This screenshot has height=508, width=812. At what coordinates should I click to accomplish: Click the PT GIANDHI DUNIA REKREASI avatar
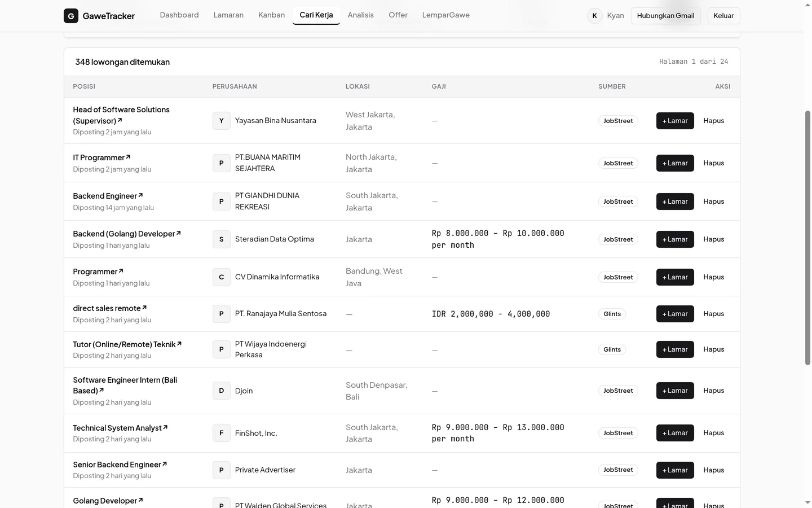pyautogui.click(x=221, y=202)
